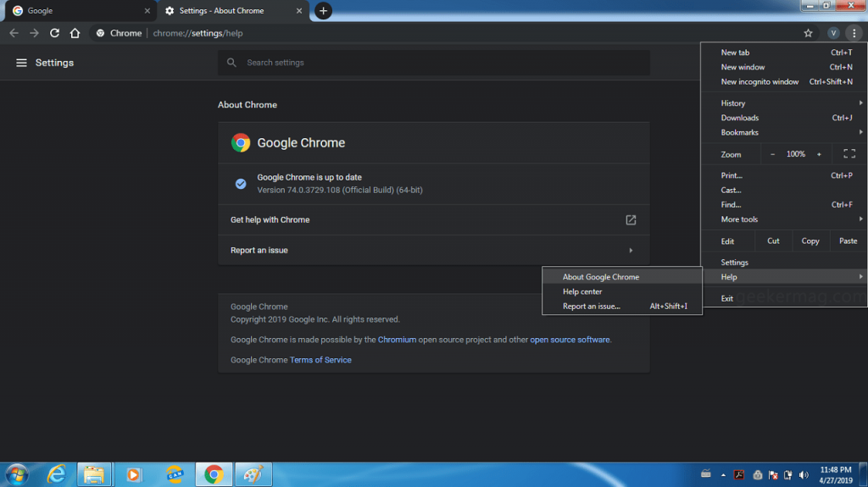
Task: Click Chrome icon in taskbar
Action: pyautogui.click(x=214, y=475)
